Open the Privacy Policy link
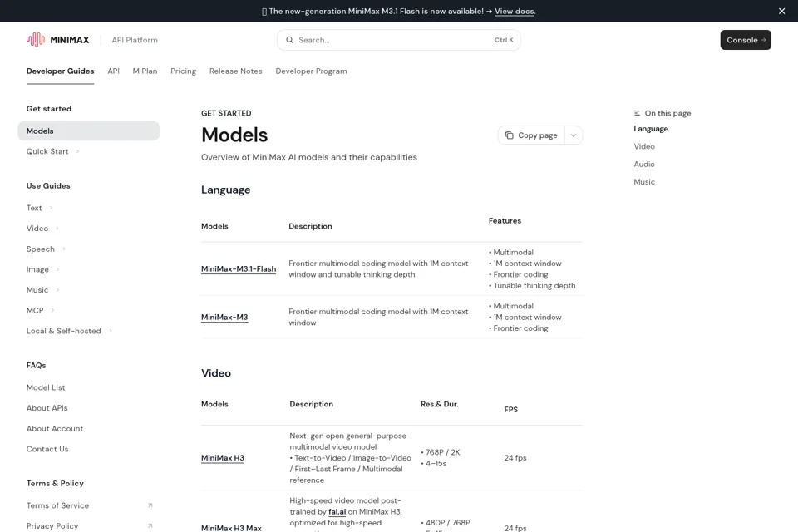The image size is (798, 532). point(52,526)
